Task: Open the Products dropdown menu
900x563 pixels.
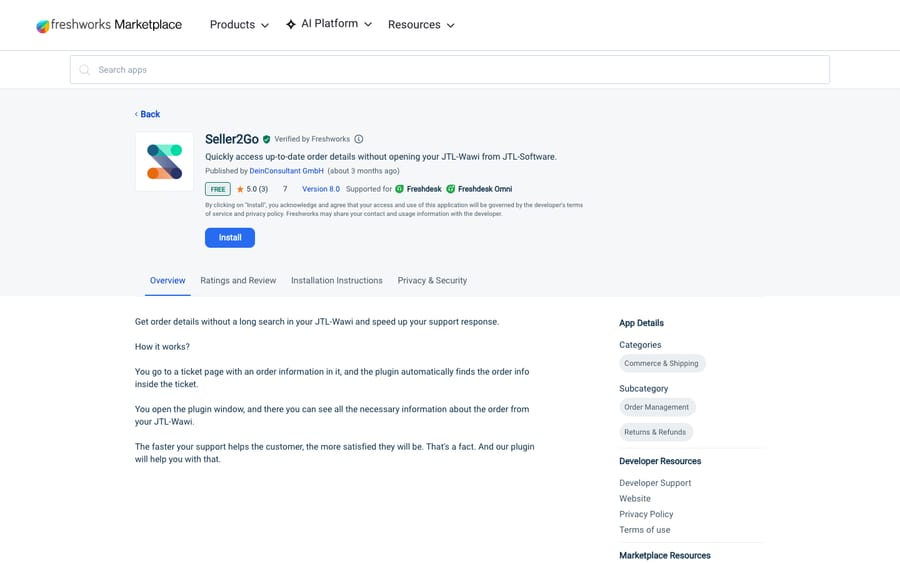Action: click(x=239, y=25)
